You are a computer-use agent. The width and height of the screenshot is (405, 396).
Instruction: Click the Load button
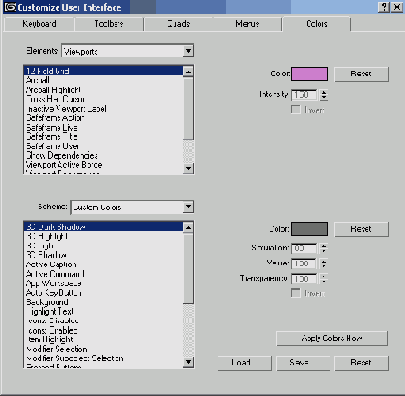coord(245,363)
